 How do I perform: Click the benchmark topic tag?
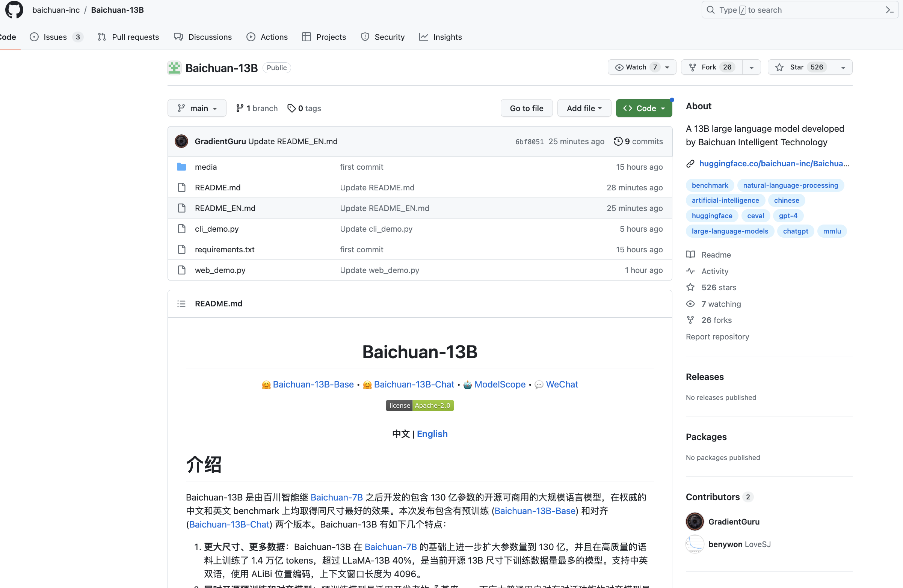[710, 185]
